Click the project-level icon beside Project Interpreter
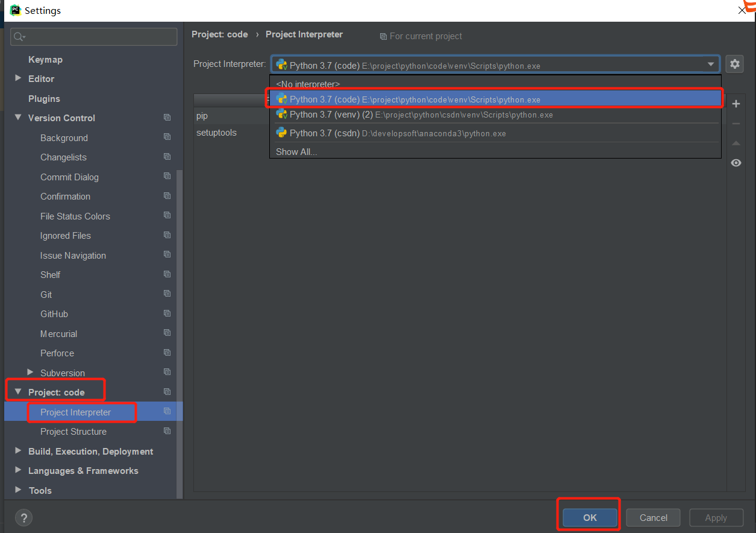Viewport: 756px width, 533px height. pos(167,412)
